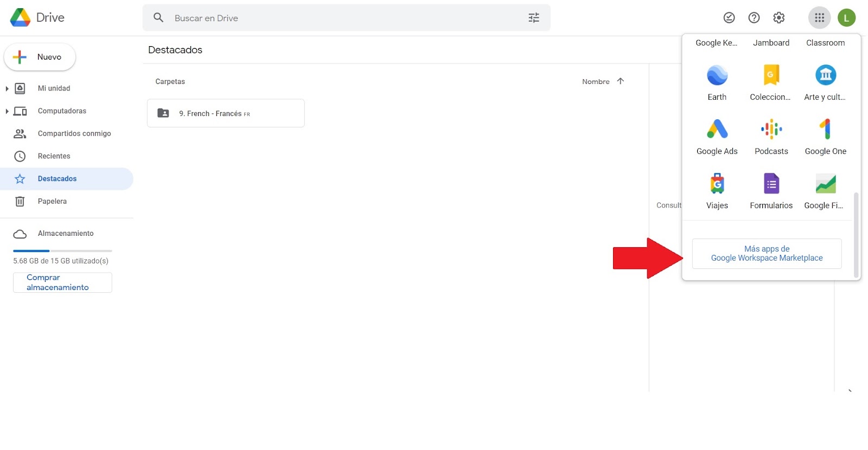Expand the Mi unidad tree

point(7,88)
